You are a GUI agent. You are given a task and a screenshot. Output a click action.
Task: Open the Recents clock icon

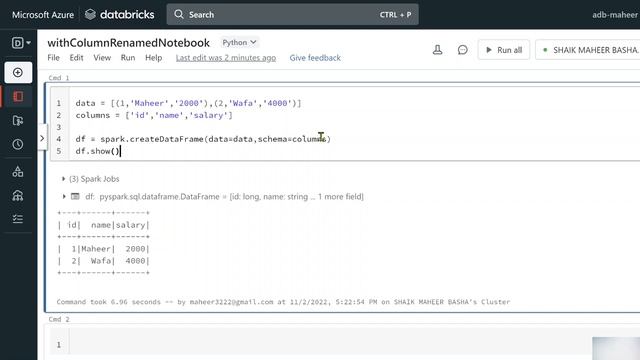[x=18, y=144]
